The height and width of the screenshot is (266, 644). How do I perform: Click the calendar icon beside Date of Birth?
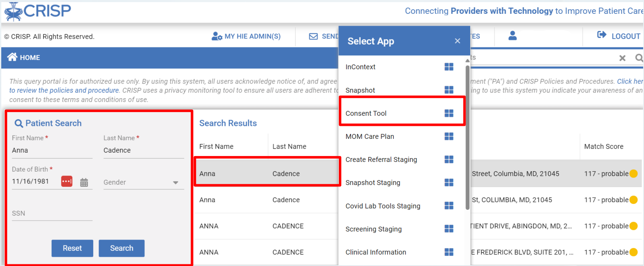(84, 182)
